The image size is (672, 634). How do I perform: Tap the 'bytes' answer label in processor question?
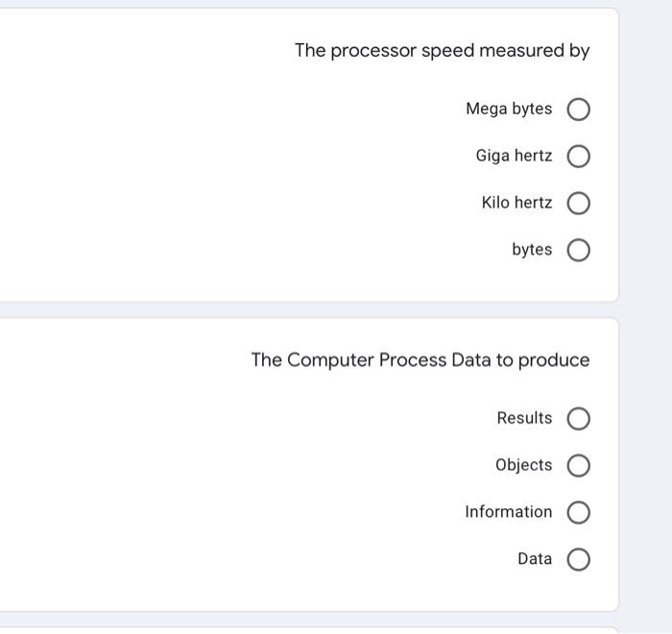(x=532, y=250)
